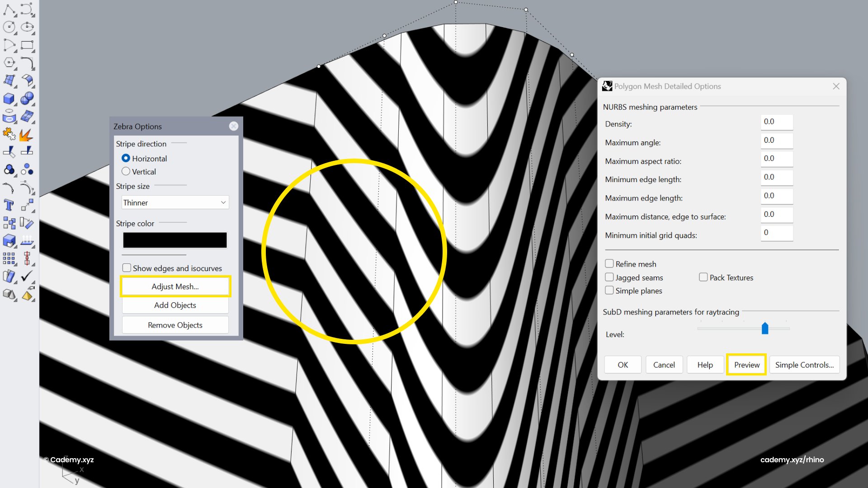Viewport: 868px width, 488px height.
Task: Click the Preview button
Action: pyautogui.click(x=747, y=365)
